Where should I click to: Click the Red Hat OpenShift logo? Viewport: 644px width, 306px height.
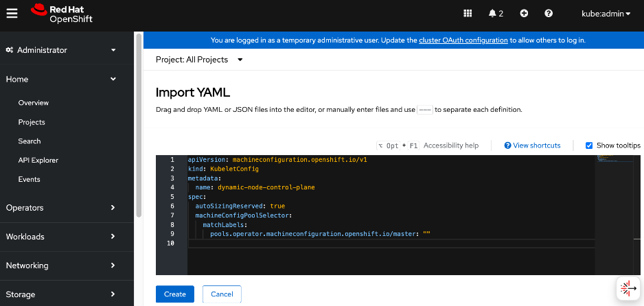point(62,13)
